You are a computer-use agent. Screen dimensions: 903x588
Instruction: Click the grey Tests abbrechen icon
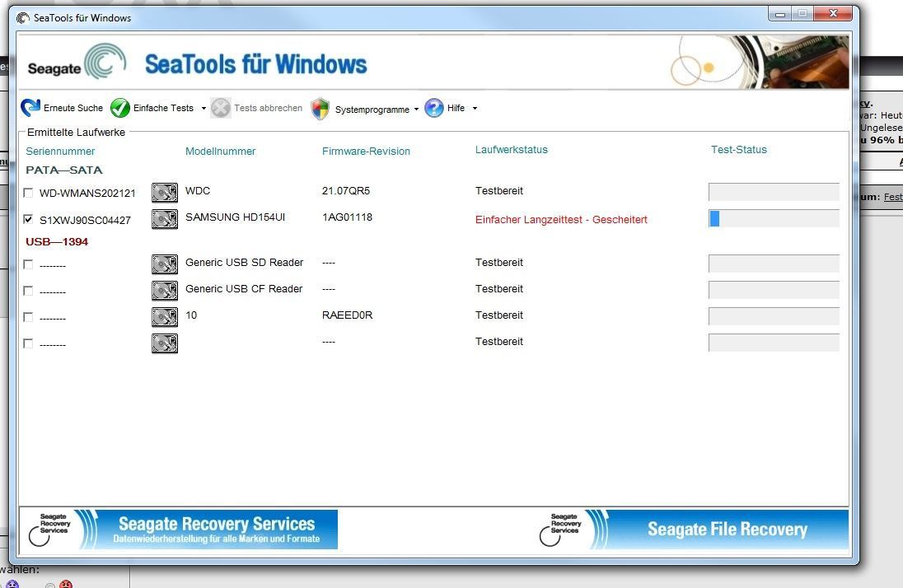[221, 108]
